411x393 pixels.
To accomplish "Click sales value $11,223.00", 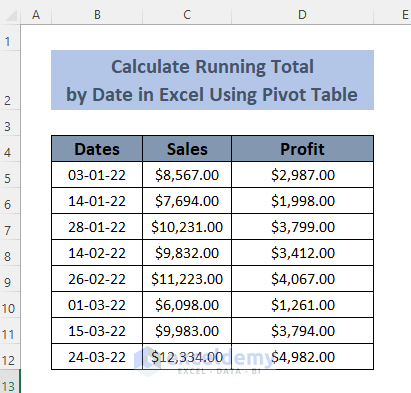I will [187, 279].
